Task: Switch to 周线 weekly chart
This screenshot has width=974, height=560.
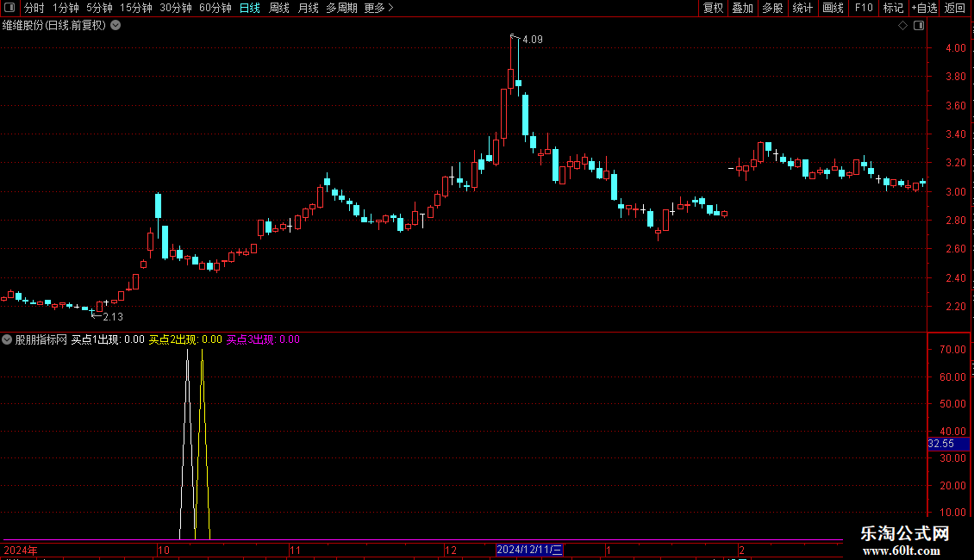Action: (x=279, y=8)
